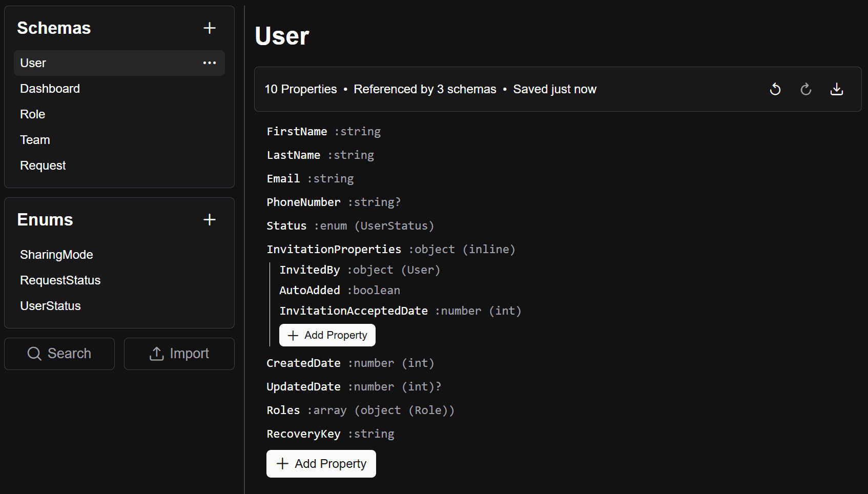
Task: Select the RecoveryKey property
Action: (330, 434)
